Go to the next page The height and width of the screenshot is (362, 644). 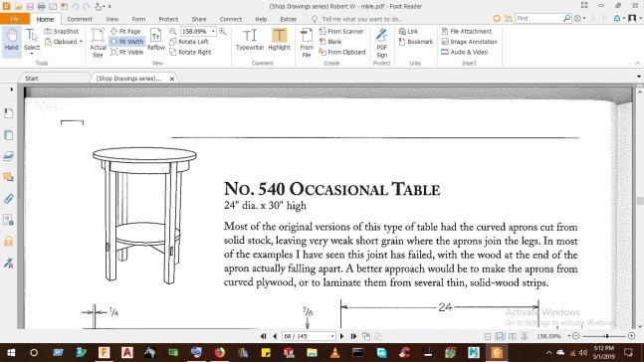click(341, 336)
